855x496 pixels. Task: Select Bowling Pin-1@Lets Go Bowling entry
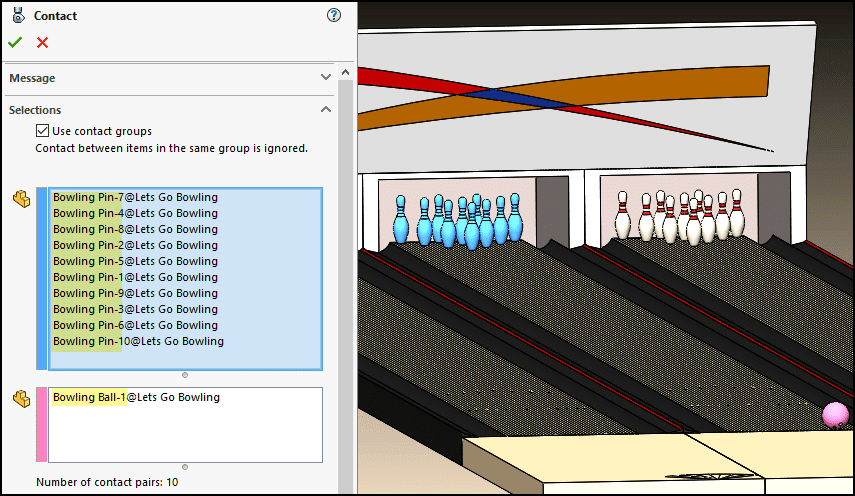[135, 277]
